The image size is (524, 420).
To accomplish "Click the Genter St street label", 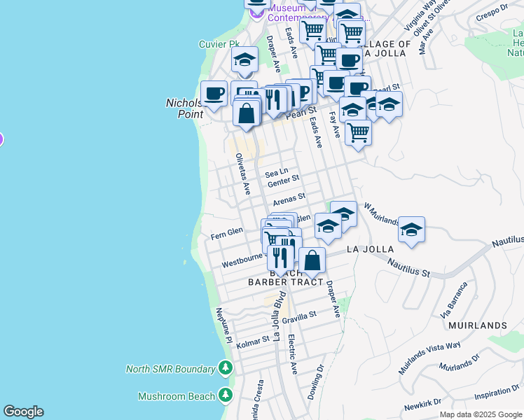I will click(x=284, y=181).
